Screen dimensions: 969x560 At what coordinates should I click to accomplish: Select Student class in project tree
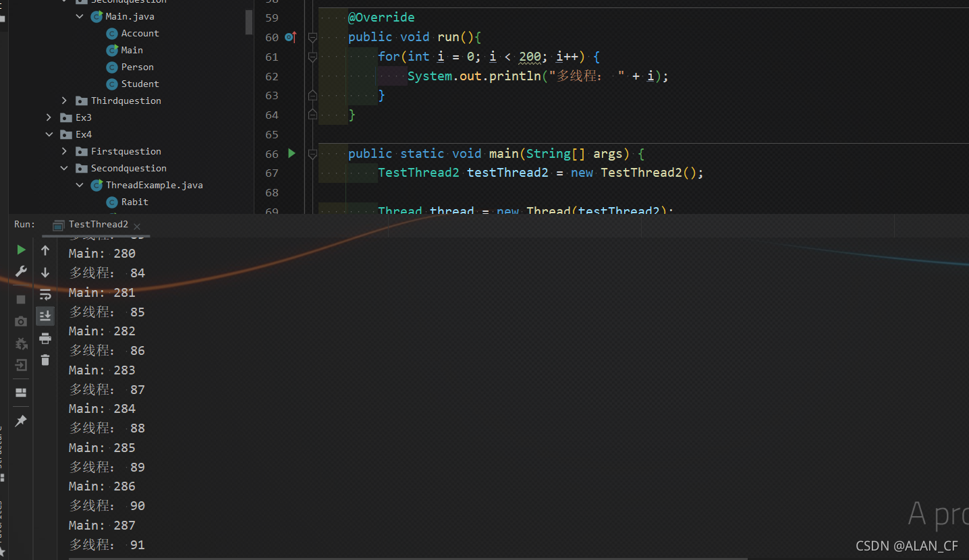click(140, 84)
